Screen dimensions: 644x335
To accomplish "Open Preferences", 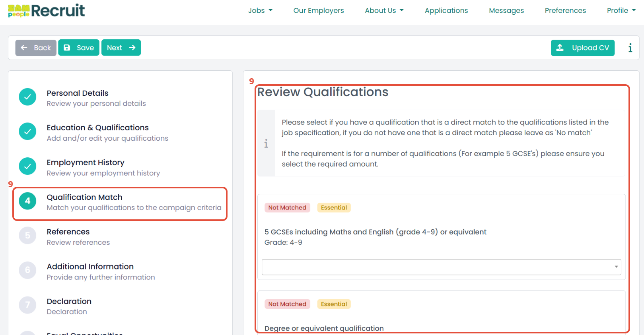I will pos(565,11).
